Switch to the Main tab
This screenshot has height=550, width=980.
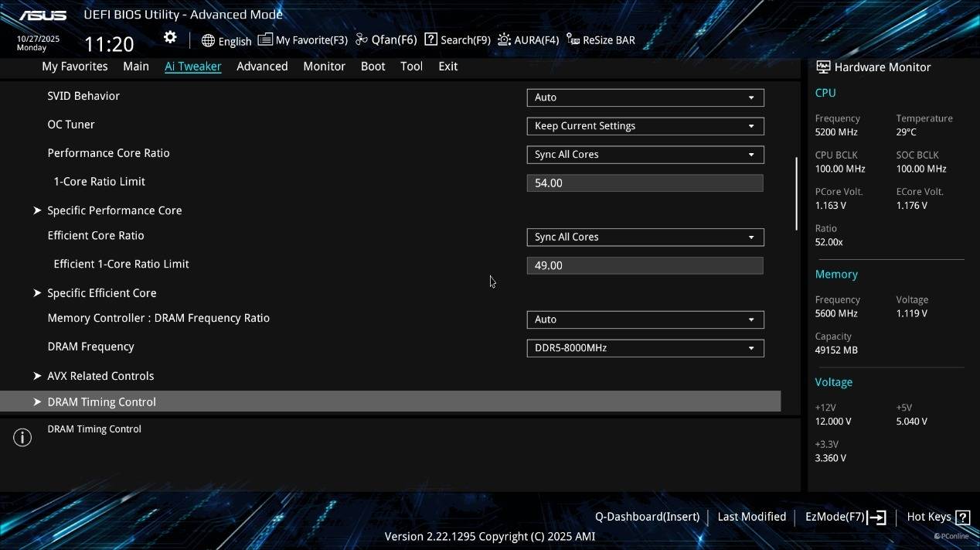pos(136,67)
